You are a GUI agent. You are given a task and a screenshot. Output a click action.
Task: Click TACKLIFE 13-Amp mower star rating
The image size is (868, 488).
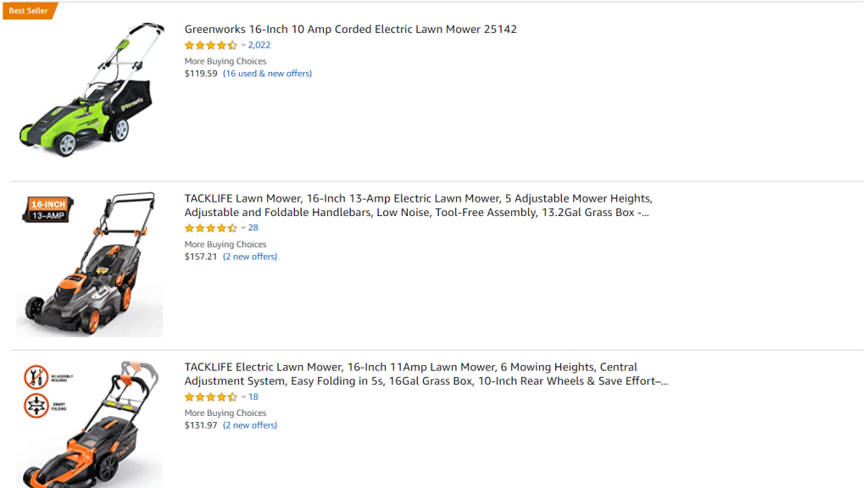[x=210, y=228]
